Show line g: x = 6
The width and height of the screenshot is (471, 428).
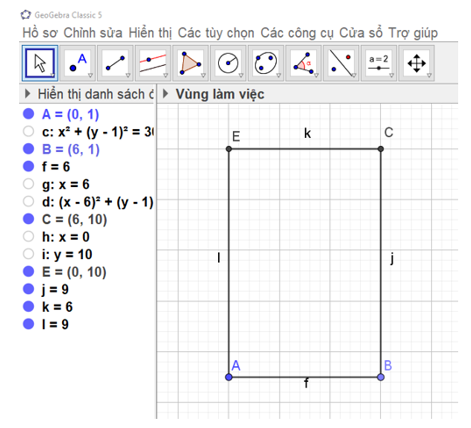[x=28, y=184]
